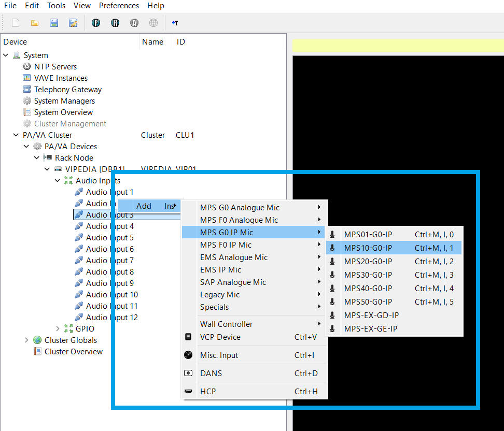The width and height of the screenshot is (504, 431).
Task: Collapse the System tree node
Action: 6,55
